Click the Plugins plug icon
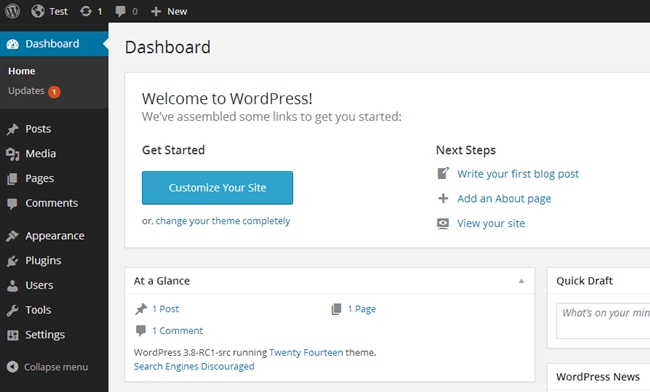The height and width of the screenshot is (392, 650). (x=12, y=261)
